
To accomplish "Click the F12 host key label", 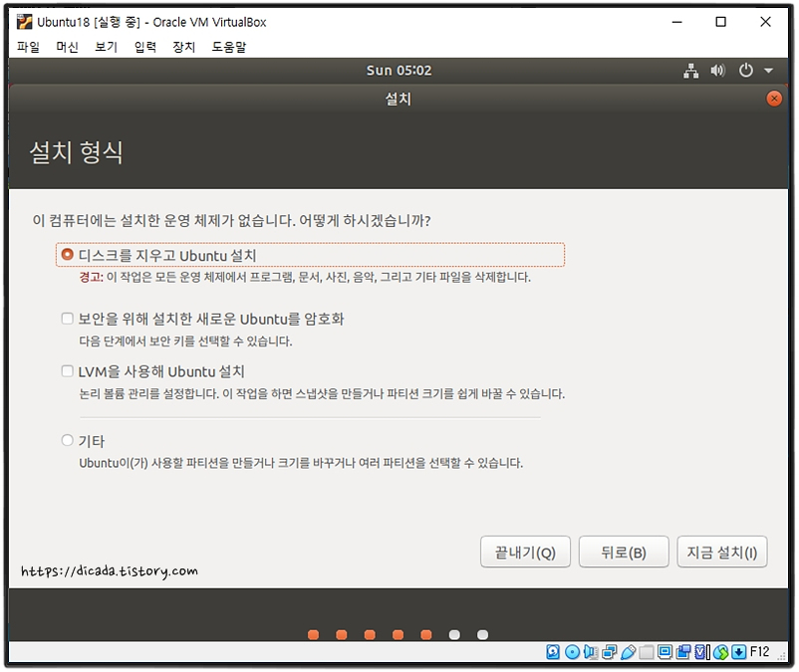I will (x=760, y=652).
